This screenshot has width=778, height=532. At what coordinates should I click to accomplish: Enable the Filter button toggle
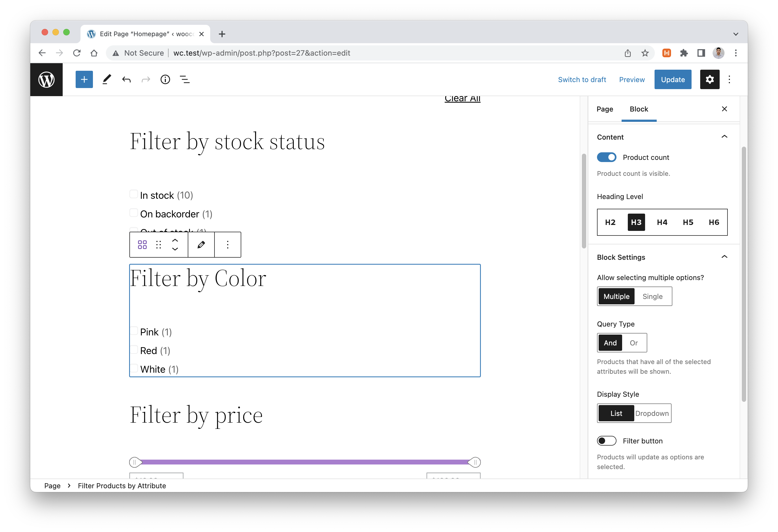click(606, 441)
